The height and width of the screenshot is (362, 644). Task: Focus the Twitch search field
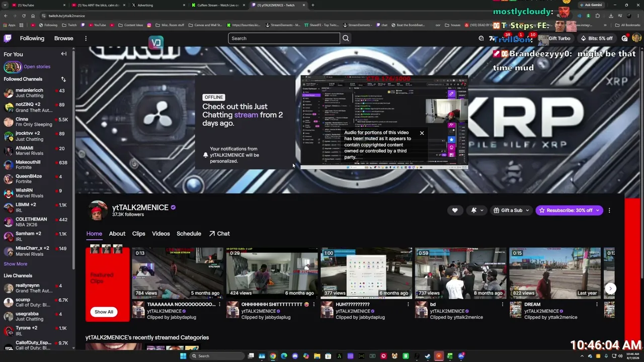(284, 38)
